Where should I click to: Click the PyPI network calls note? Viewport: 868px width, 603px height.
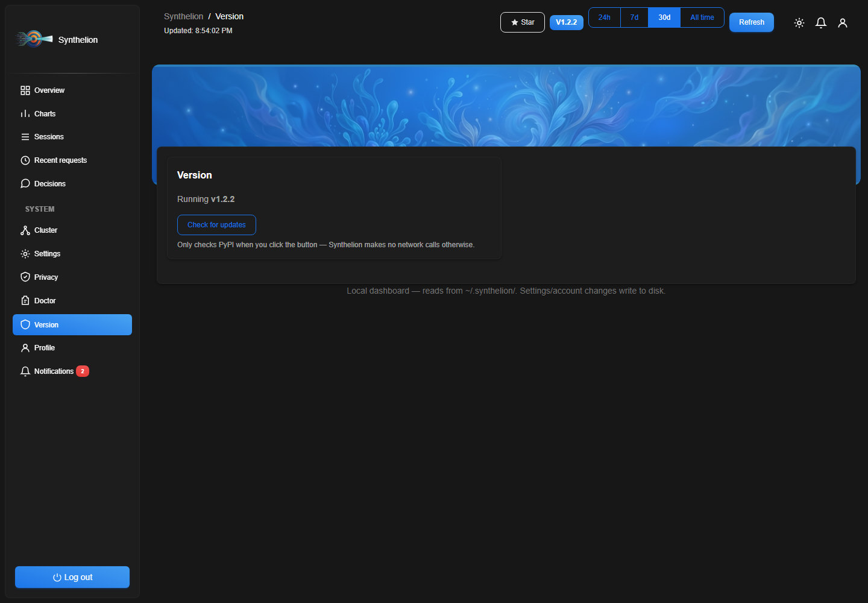pos(326,245)
